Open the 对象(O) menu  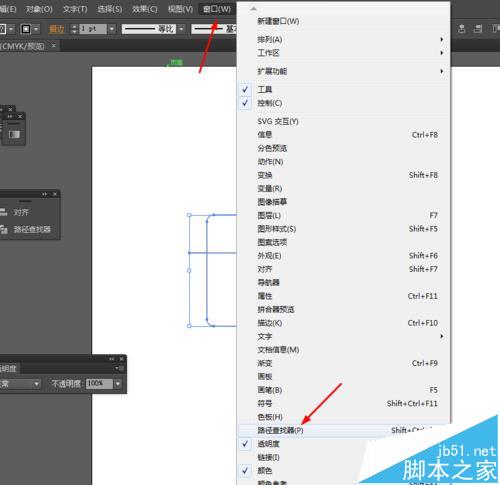(39, 9)
